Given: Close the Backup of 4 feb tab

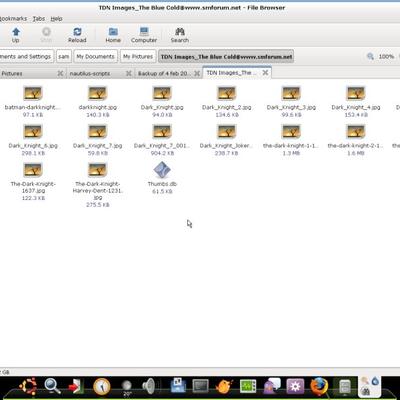Looking at the screenshot, I should pos(197,73).
